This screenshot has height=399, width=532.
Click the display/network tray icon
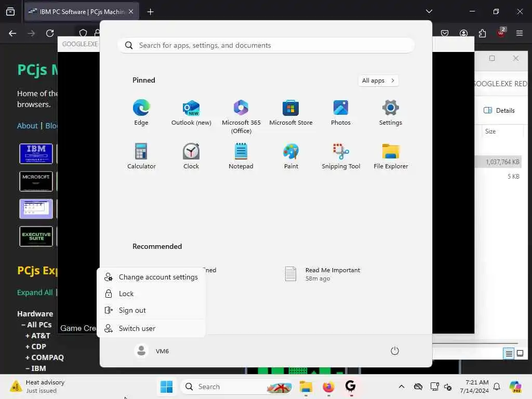(434, 387)
